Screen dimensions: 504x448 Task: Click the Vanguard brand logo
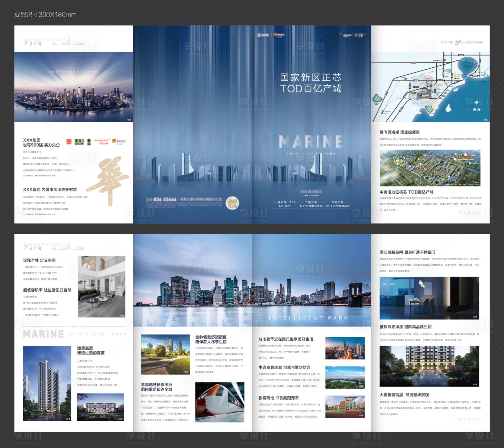[102, 142]
